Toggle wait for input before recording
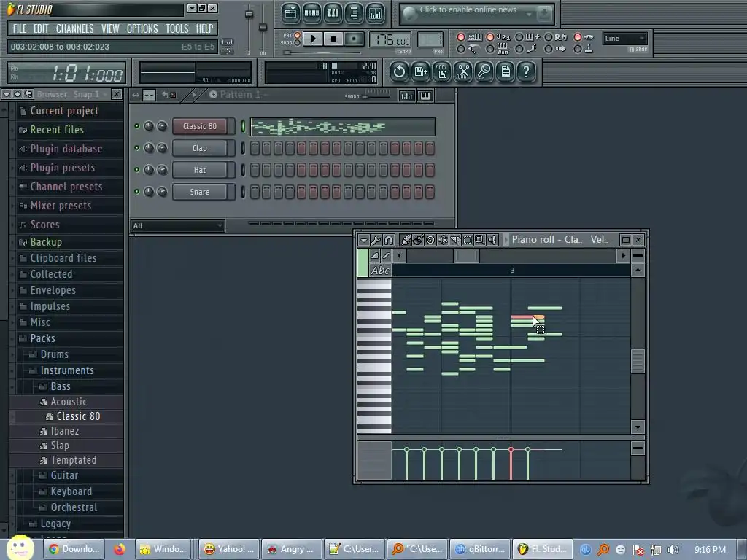The image size is (747, 560). 490,49
